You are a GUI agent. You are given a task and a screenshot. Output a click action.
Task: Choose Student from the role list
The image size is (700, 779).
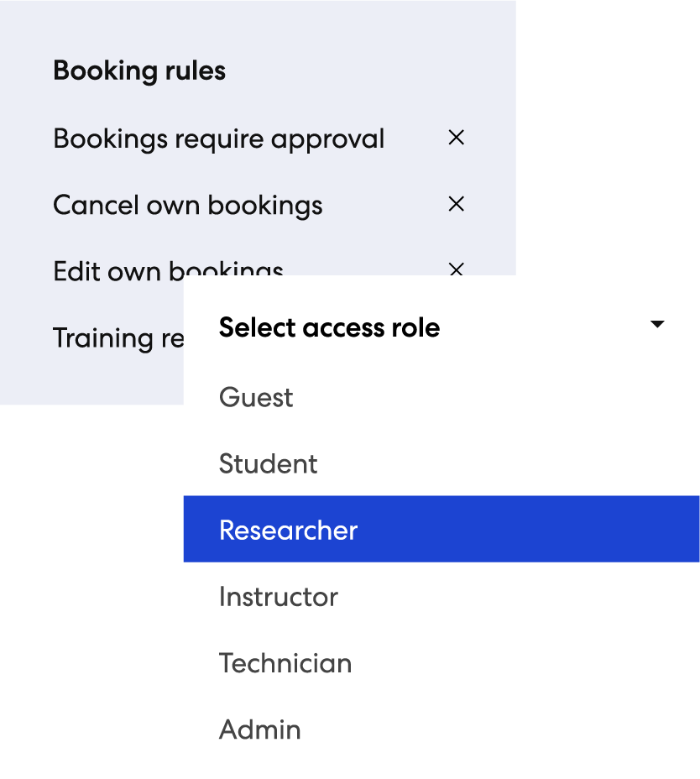(x=268, y=463)
